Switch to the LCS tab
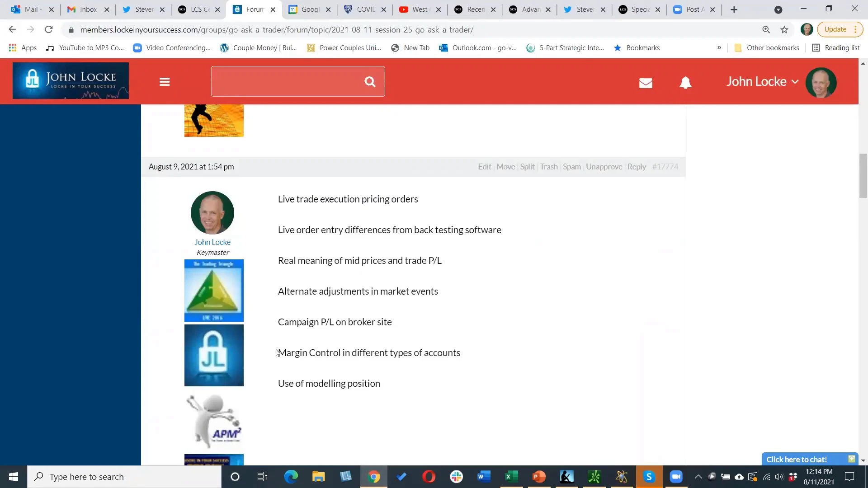This screenshot has width=868, height=488. coord(199,9)
